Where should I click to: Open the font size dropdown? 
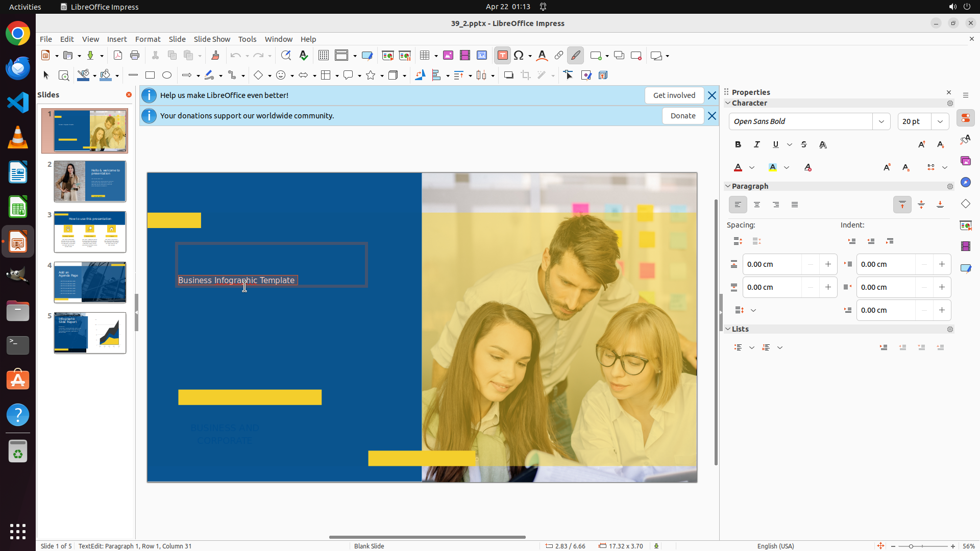point(940,121)
